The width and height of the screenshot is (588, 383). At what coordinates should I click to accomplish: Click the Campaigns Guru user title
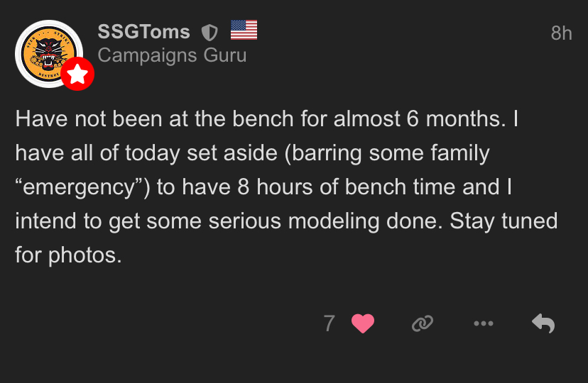tap(172, 55)
